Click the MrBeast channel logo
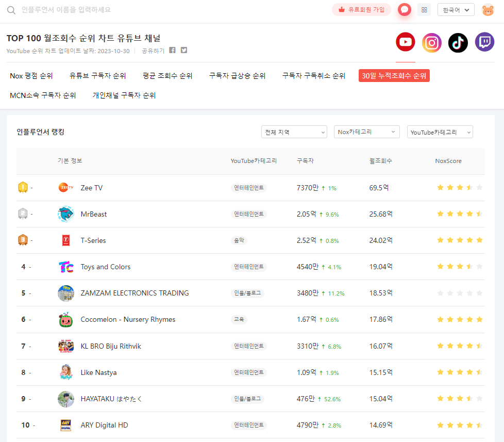This screenshot has height=442, width=504. coord(66,214)
